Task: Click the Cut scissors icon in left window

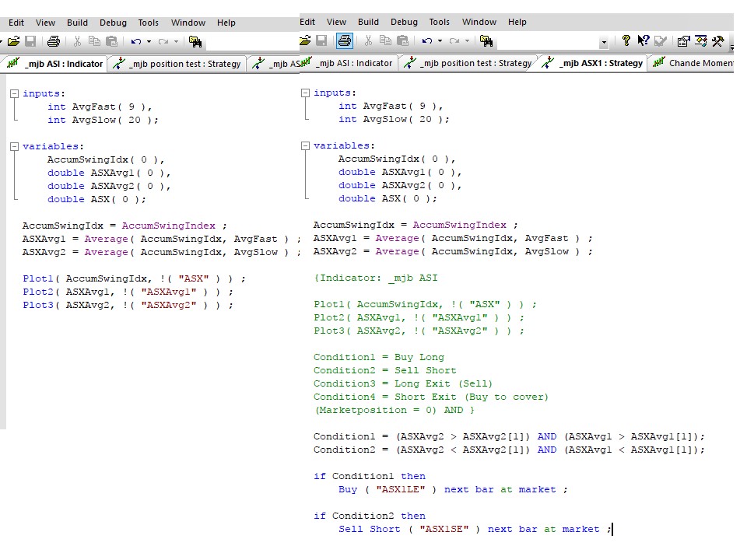Action: point(77,41)
